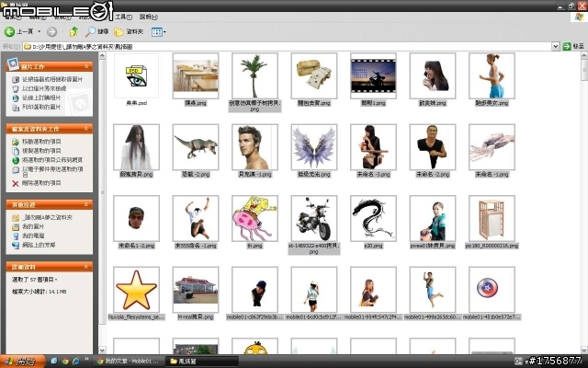
Task: Select the motorcycle thumbnail
Action: click(x=314, y=219)
